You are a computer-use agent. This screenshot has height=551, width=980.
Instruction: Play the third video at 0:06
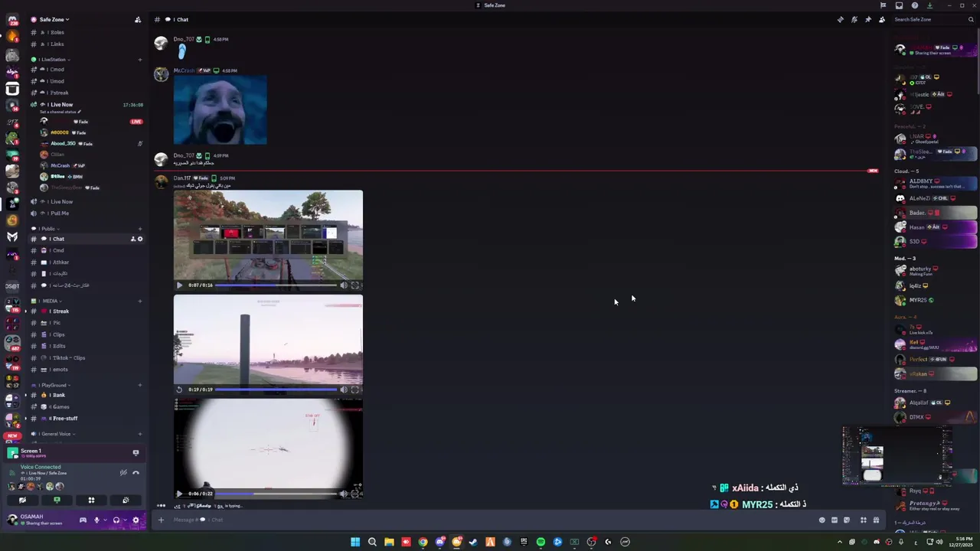pos(179,494)
